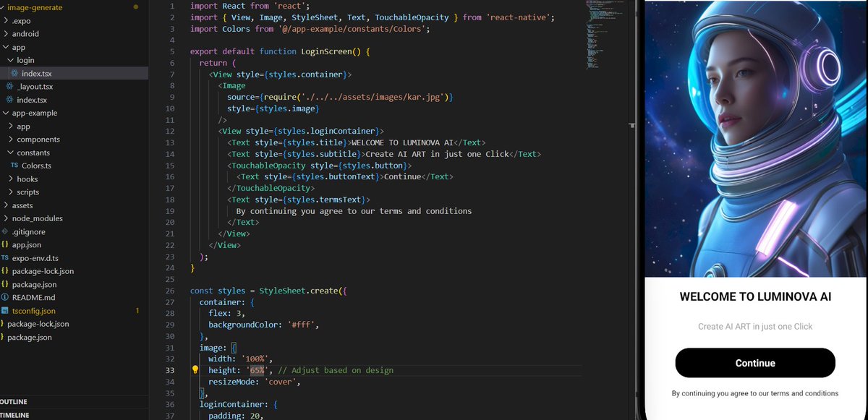Click padding: 20 in loginContainer style

pos(234,416)
